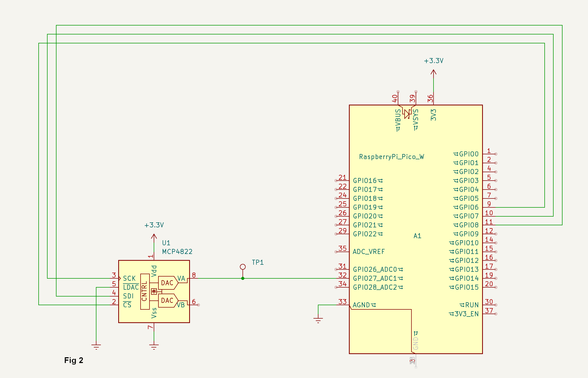Select the TP1 test point circle

243,267
